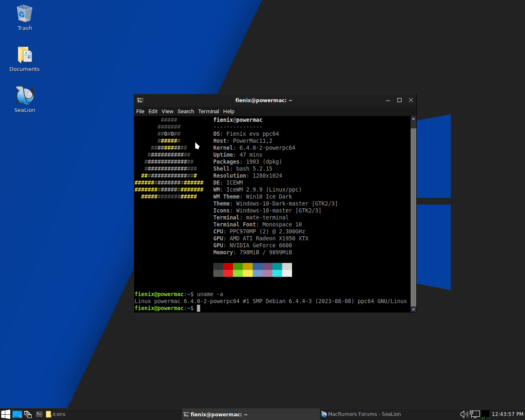This screenshot has height=420, width=525.
Task: Open the View menu in terminal
Action: 167,111
